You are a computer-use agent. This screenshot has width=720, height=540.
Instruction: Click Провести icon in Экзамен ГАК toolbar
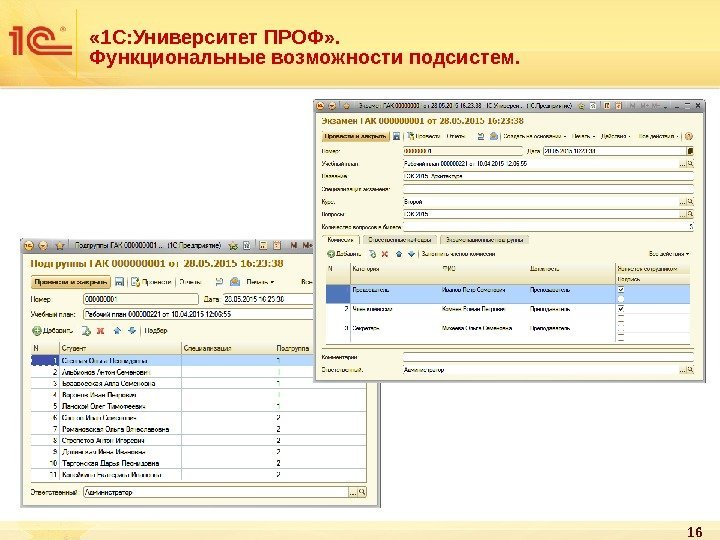pos(411,136)
